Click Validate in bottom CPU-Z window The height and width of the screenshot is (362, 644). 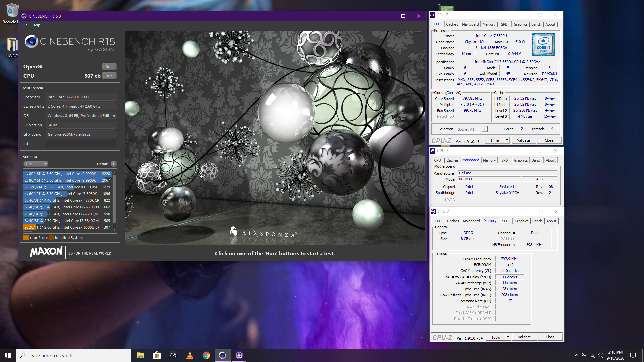pyautogui.click(x=524, y=337)
